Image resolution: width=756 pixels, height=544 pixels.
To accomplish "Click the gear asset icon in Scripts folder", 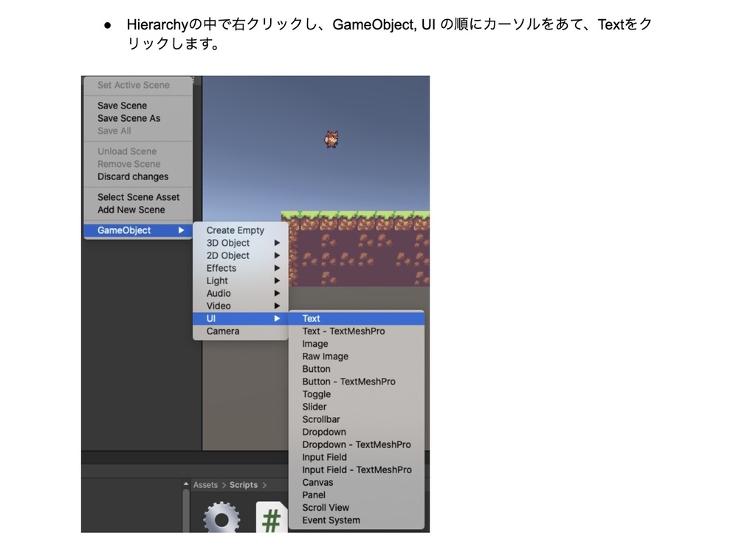I will pos(220,517).
